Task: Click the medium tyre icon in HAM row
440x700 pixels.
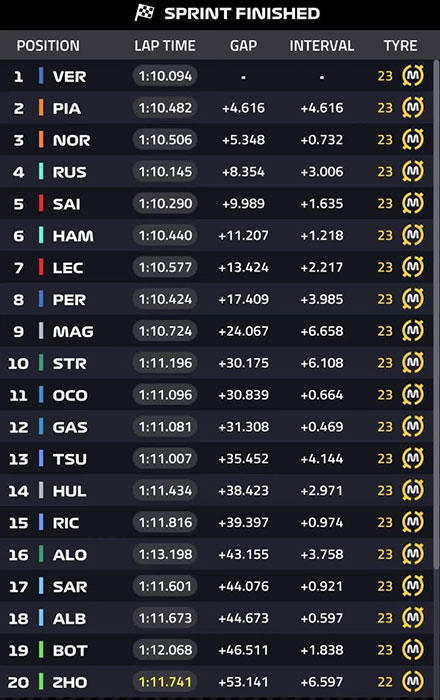Action: tap(413, 235)
